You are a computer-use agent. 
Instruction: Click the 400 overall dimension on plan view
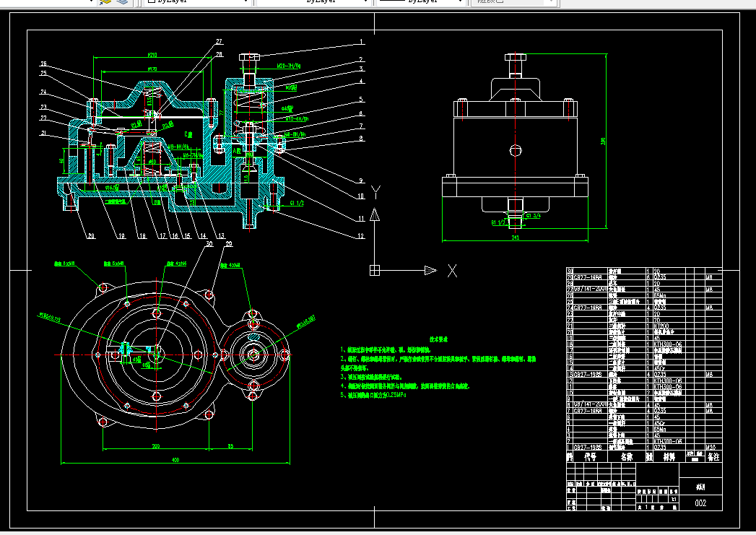pyautogui.click(x=175, y=460)
